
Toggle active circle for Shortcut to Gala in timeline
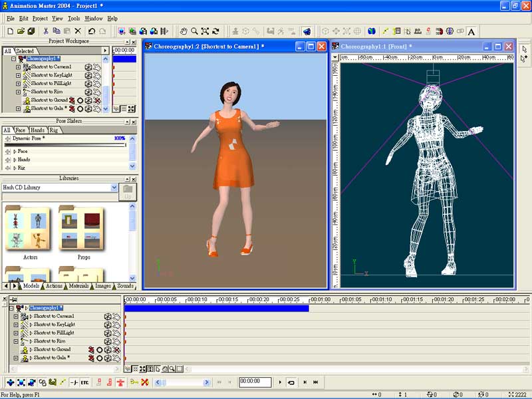point(99,358)
